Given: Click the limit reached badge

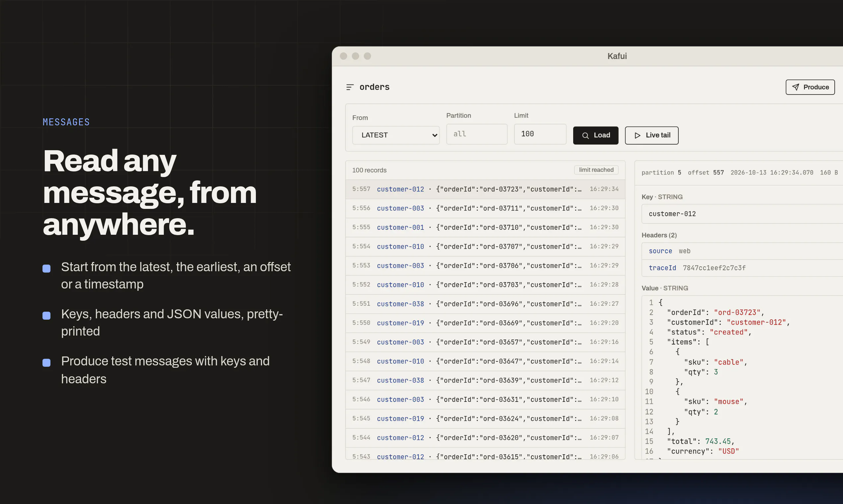Looking at the screenshot, I should pyautogui.click(x=596, y=170).
